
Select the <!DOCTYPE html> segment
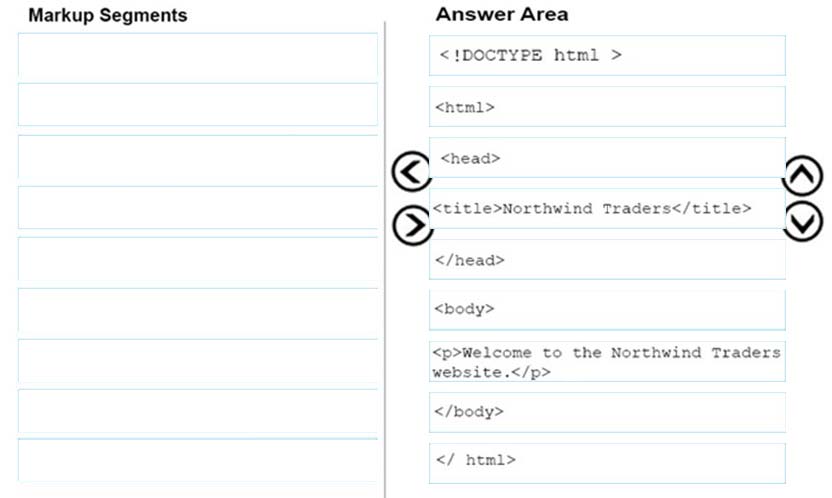point(607,56)
